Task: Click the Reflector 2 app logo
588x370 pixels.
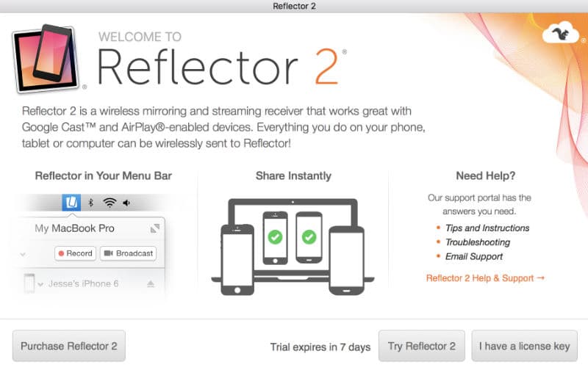Action: [x=46, y=58]
